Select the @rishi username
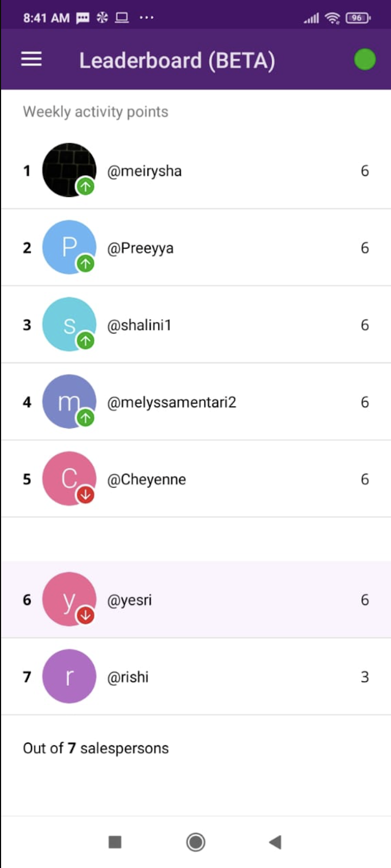 point(128,677)
